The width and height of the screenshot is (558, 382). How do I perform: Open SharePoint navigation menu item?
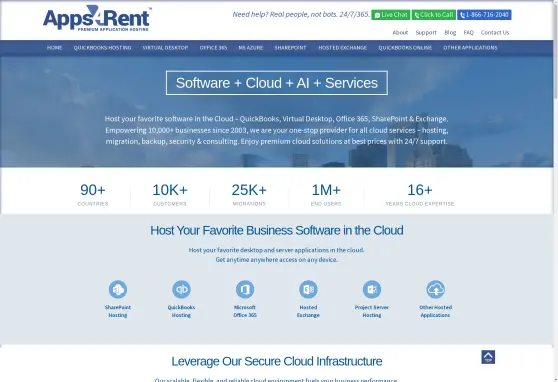290,48
